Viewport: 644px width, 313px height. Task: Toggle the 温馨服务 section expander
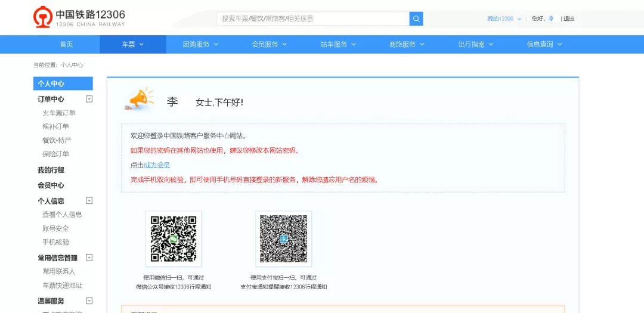[x=89, y=300]
